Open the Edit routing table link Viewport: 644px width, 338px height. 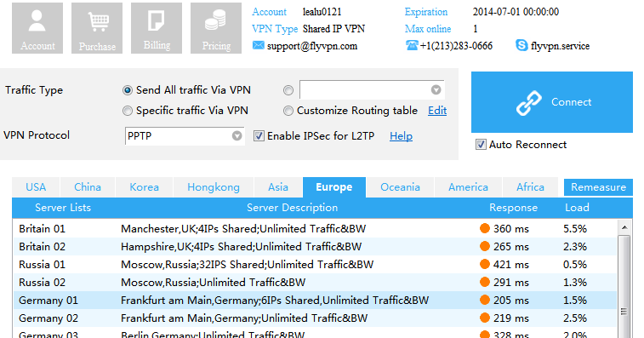(x=437, y=111)
